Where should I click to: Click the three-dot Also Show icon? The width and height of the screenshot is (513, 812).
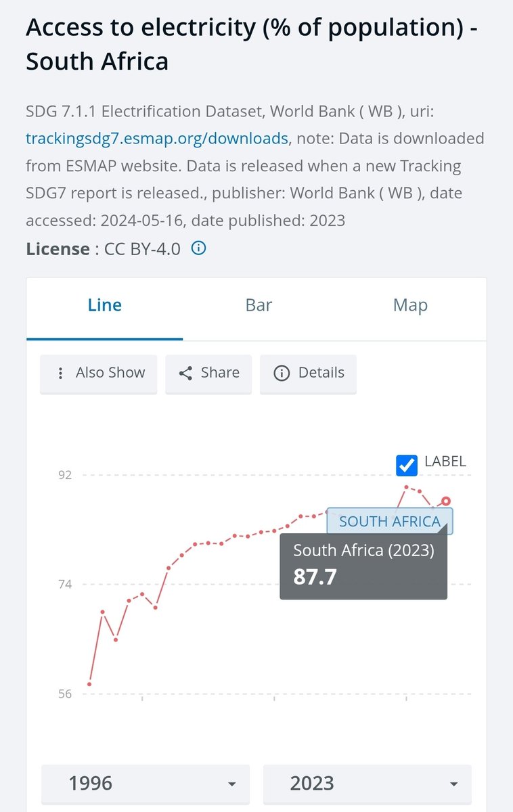[61, 373]
